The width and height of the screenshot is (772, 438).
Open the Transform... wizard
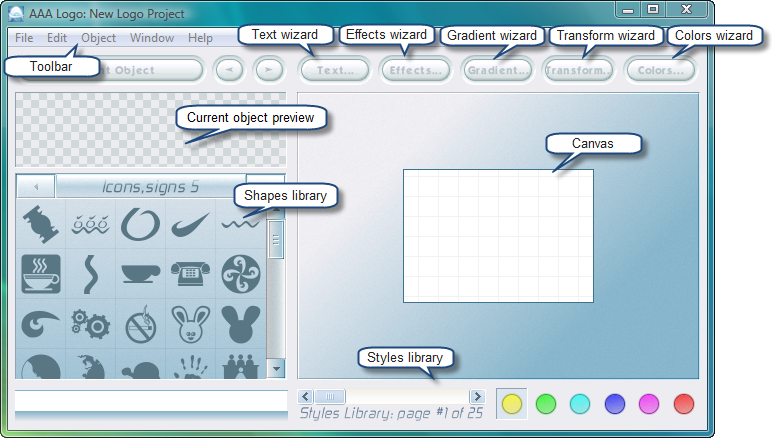tap(578, 70)
